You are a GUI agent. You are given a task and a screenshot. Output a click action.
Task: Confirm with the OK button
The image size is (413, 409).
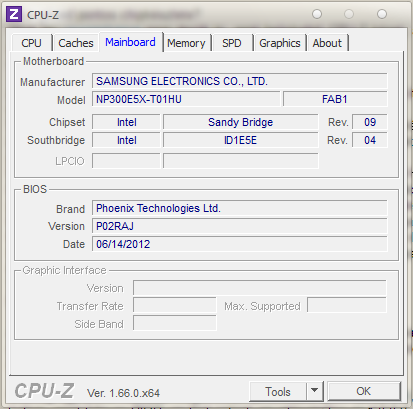pos(364,391)
